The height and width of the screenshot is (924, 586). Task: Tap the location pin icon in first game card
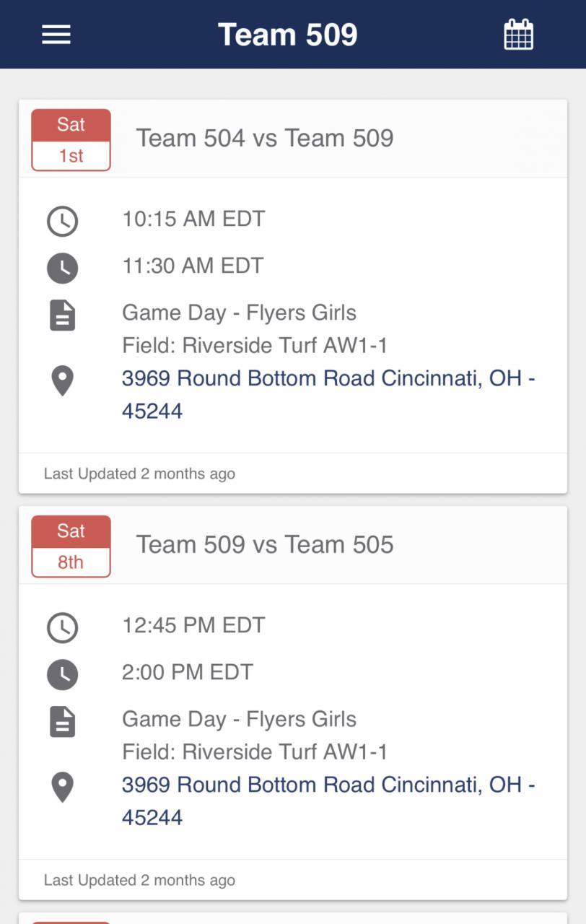coord(63,380)
